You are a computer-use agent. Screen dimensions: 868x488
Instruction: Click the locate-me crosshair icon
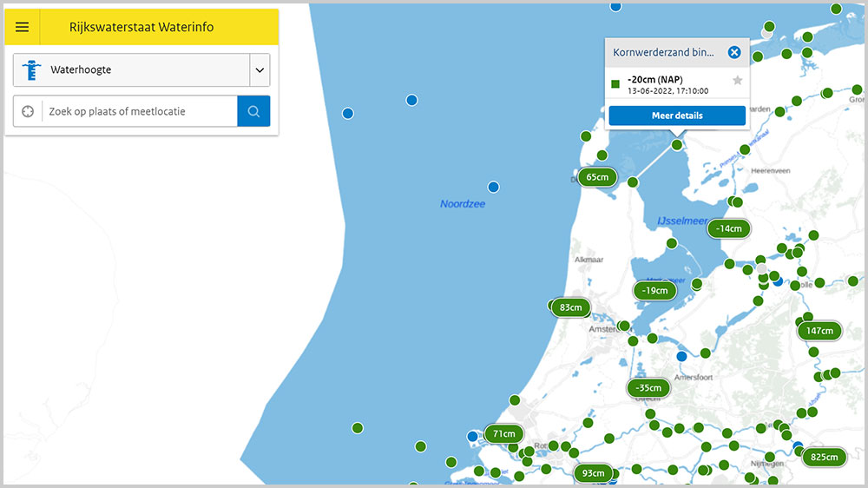pyautogui.click(x=28, y=111)
